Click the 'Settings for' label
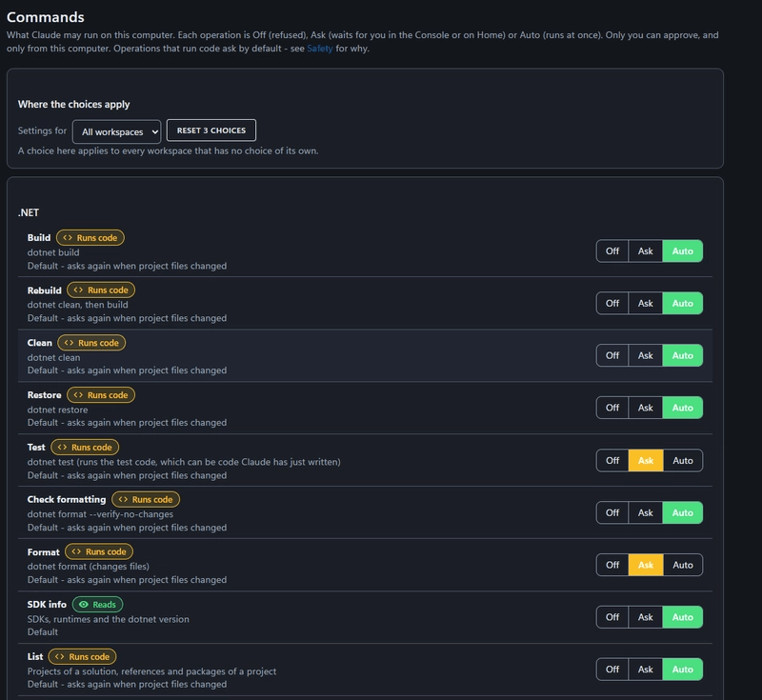762x700 pixels. (x=42, y=130)
